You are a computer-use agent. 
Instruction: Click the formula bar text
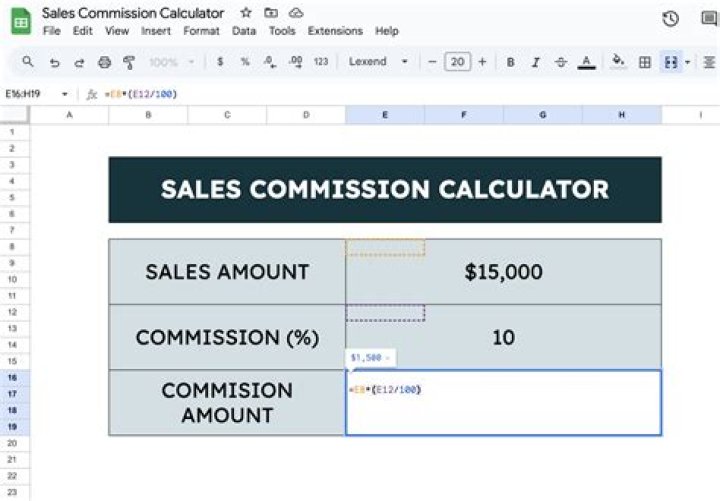(141, 94)
